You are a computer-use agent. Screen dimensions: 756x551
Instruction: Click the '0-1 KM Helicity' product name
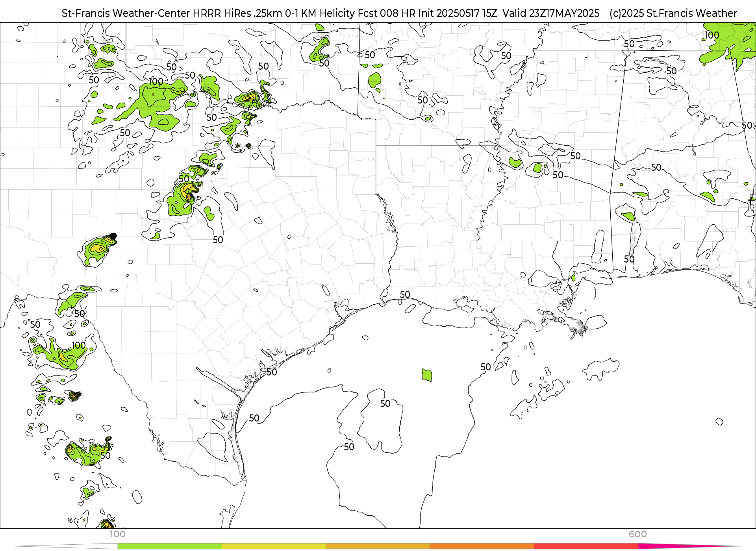[320, 13]
